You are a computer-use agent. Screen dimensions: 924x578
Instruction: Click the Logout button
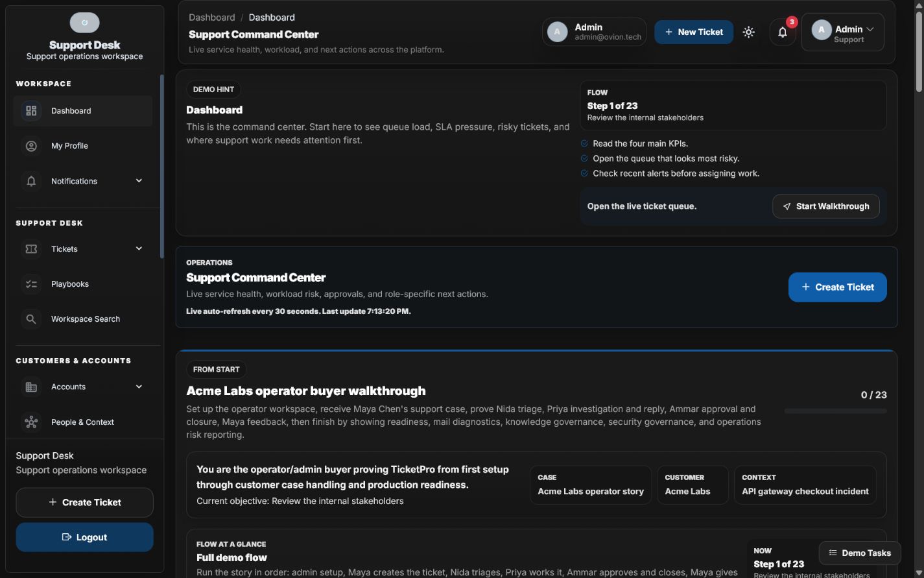[84, 538]
